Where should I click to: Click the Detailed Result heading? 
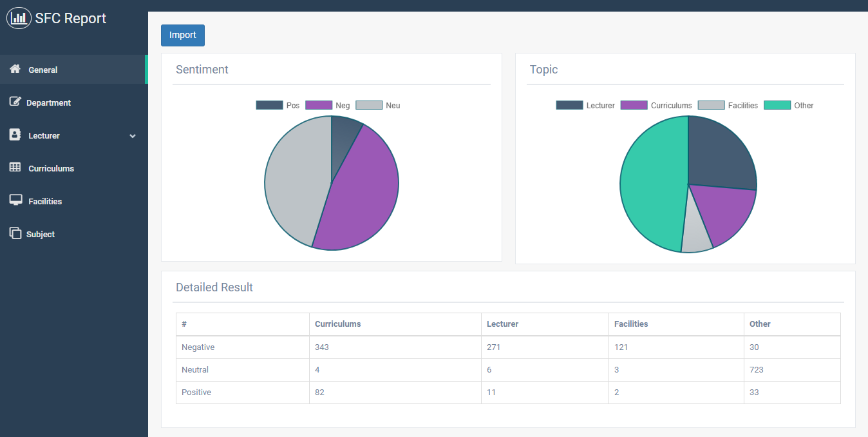coord(214,287)
